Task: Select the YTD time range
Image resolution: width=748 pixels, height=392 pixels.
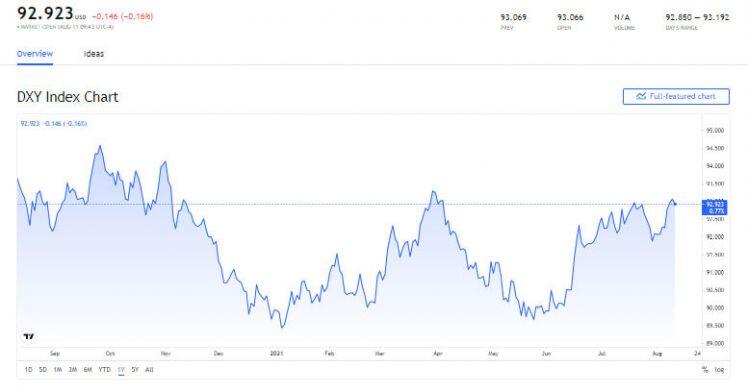Action: pos(104,370)
